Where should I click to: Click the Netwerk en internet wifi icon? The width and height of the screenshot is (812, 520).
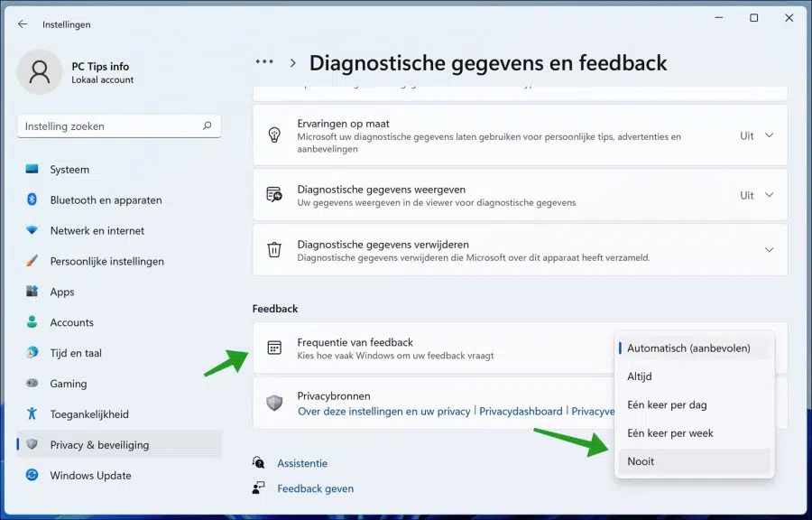coord(32,230)
